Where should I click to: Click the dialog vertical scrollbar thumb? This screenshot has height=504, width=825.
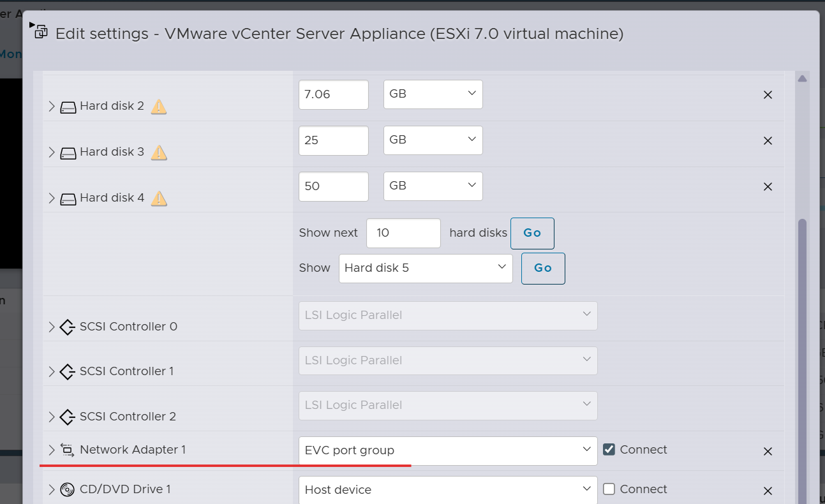pyautogui.click(x=802, y=357)
